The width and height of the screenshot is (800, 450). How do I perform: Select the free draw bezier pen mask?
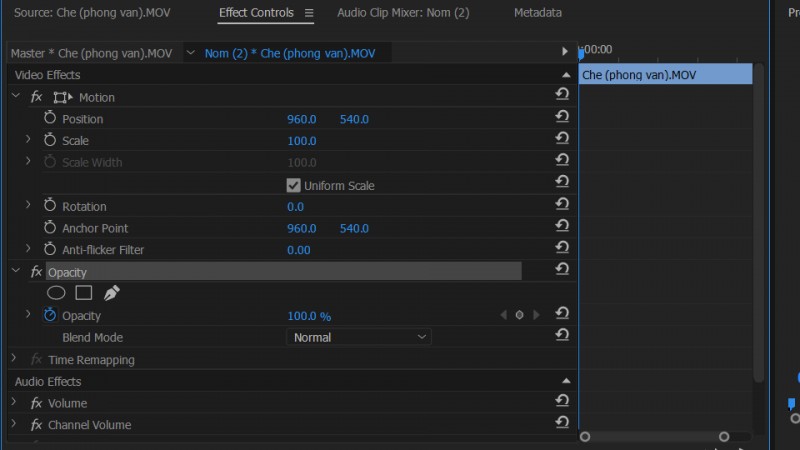coord(111,293)
